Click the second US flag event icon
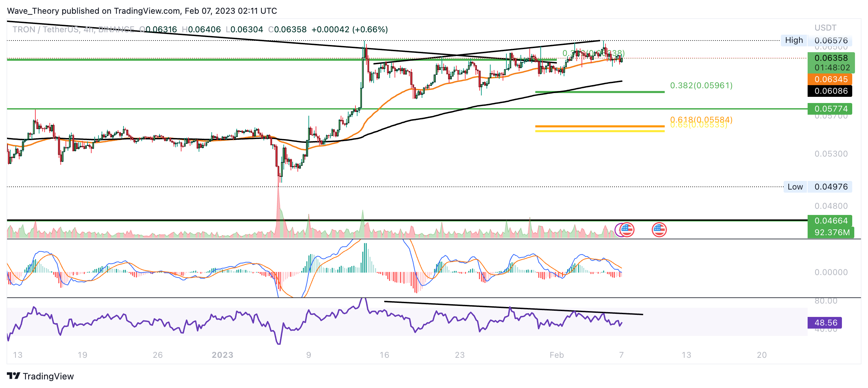The width and height of the screenshot is (868, 388). click(x=659, y=230)
